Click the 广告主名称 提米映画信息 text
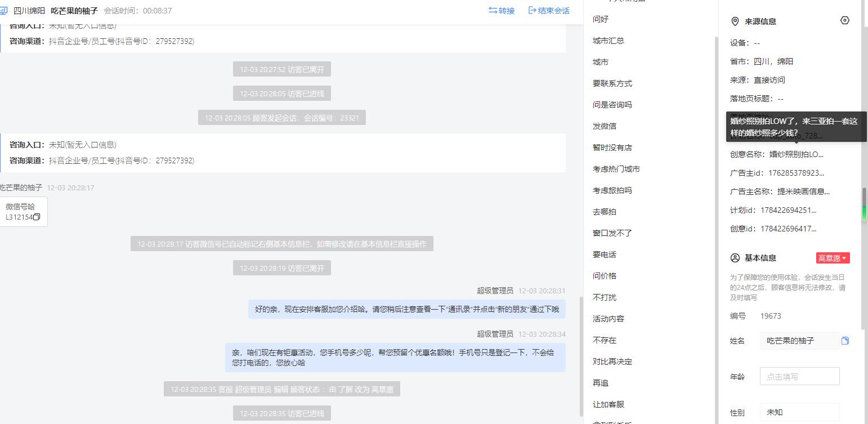 [803, 191]
